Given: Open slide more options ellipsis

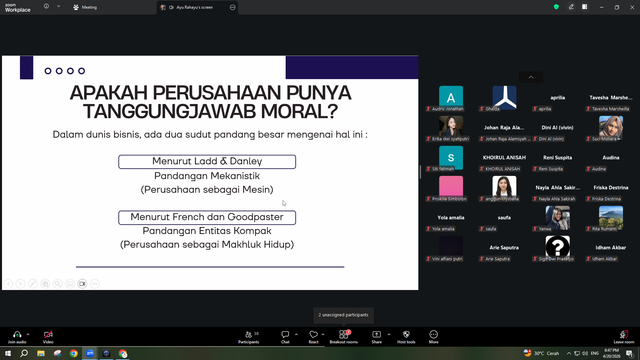Looking at the screenshot, I should 95,283.
